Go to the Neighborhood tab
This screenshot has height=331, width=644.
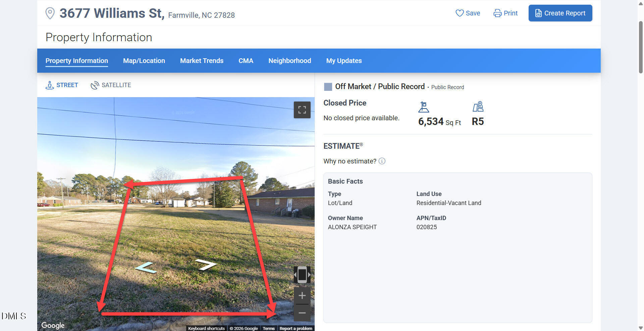289,61
